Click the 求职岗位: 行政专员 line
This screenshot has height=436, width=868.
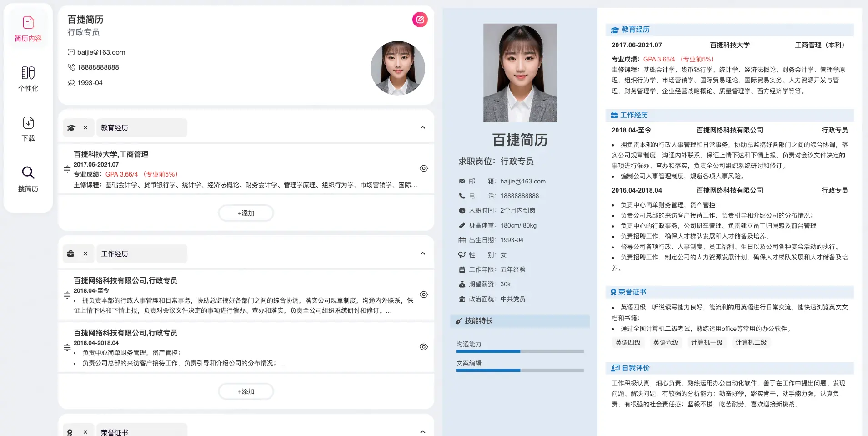tap(496, 162)
